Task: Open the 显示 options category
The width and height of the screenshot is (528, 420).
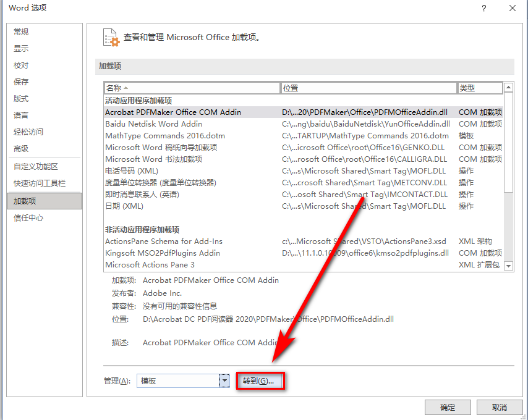Action: click(x=45, y=48)
